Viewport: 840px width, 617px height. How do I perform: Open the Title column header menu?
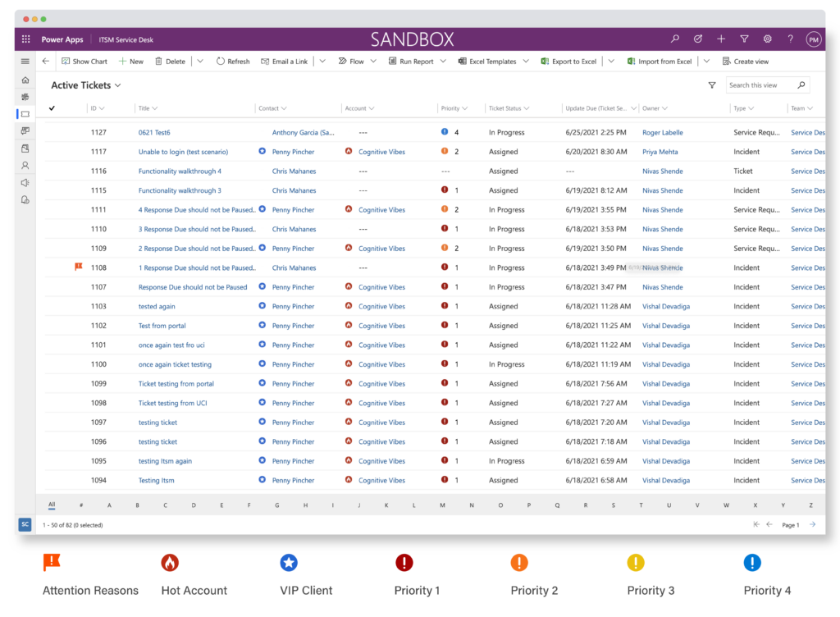coord(148,108)
